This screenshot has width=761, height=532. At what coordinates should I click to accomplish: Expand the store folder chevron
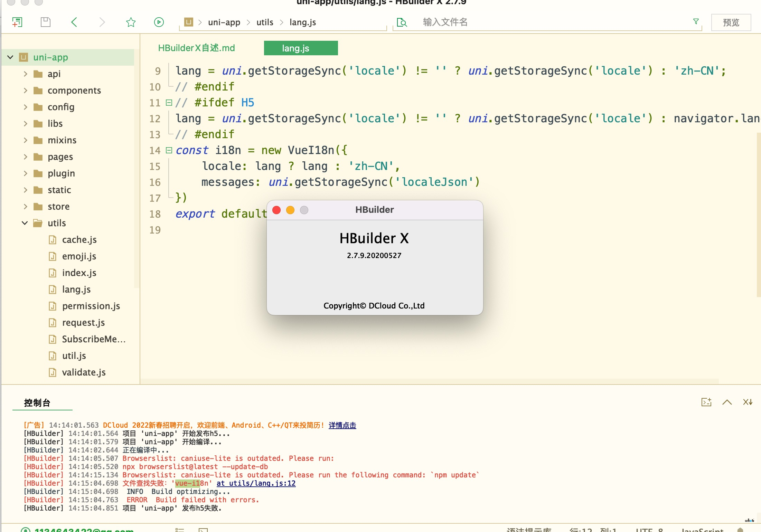click(x=25, y=206)
